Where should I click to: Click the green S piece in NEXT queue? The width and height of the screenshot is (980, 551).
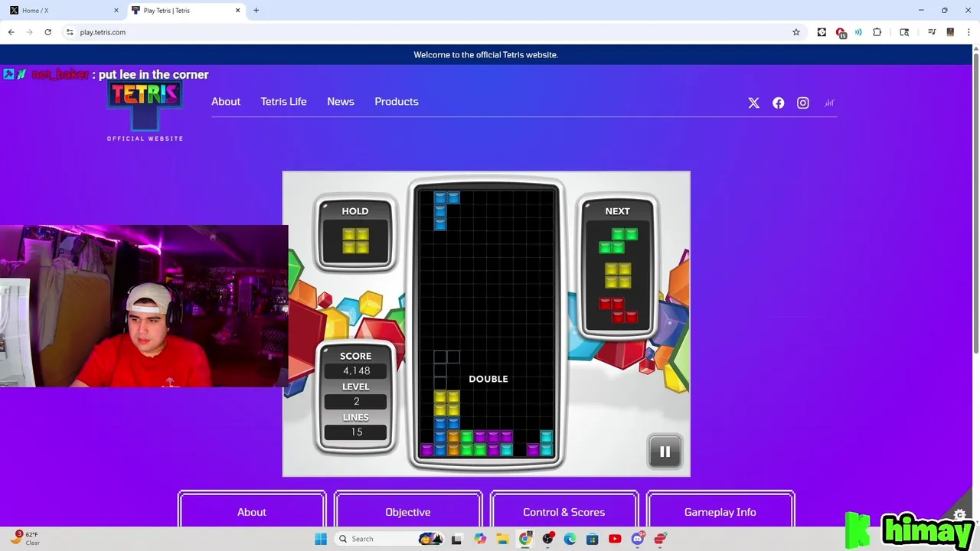(618, 241)
